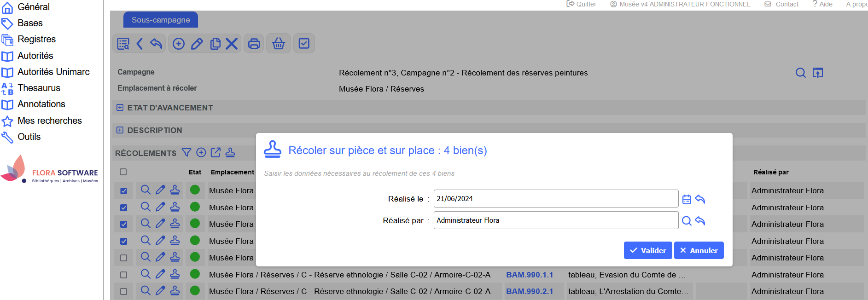Toggle the select-all checkbox in table header
The height and width of the screenshot is (300, 868).
(x=123, y=172)
